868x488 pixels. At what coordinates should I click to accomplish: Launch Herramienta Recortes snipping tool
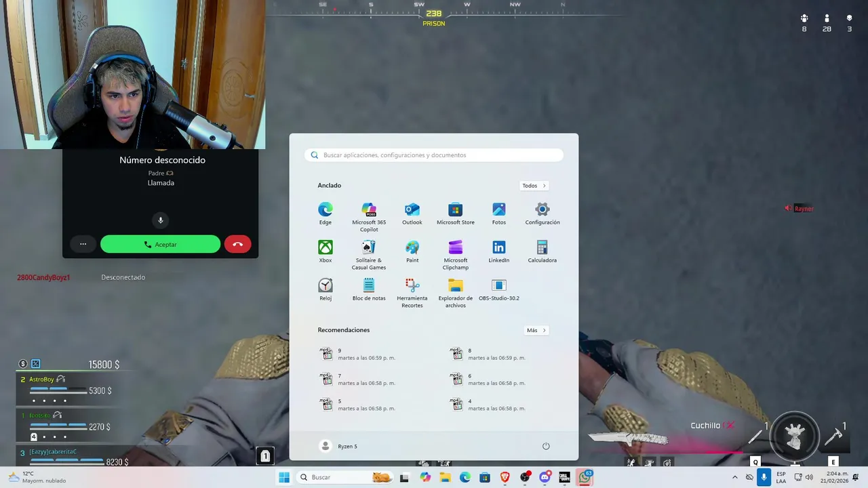[x=412, y=293]
